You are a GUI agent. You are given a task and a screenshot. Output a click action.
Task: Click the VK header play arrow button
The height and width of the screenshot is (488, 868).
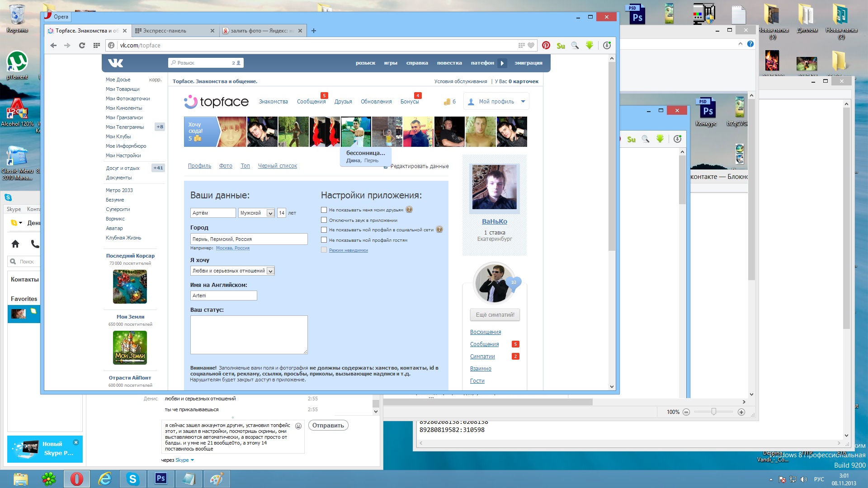(502, 63)
